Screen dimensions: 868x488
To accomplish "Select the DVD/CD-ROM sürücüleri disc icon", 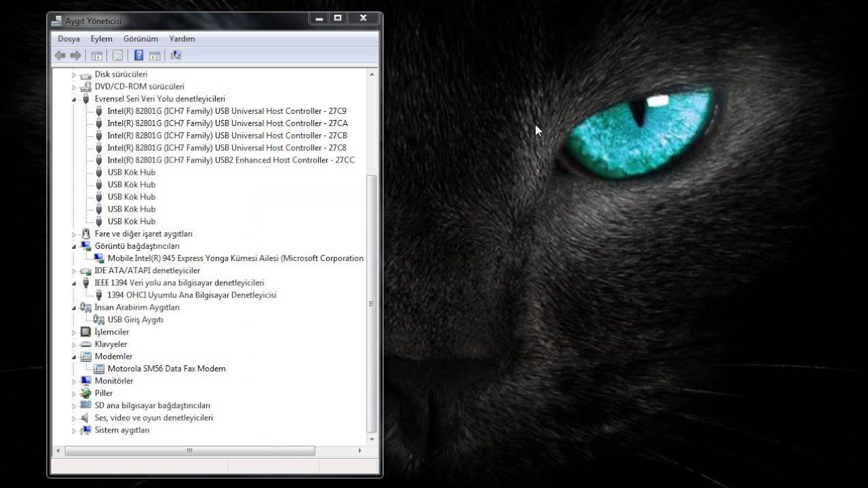I will pos(85,87).
